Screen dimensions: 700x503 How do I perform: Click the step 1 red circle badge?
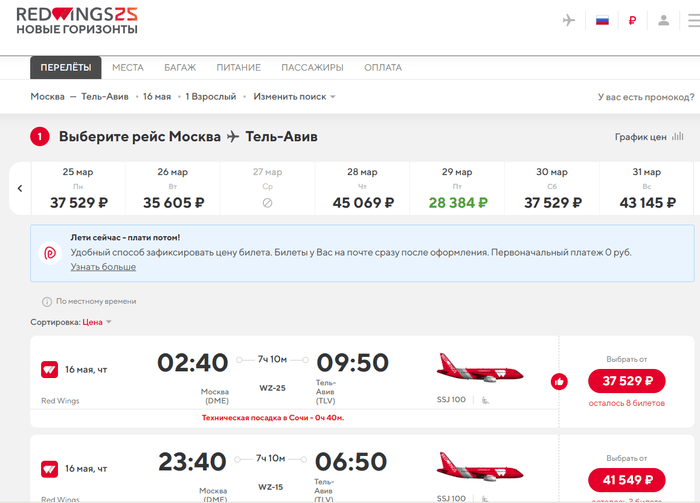point(40,137)
